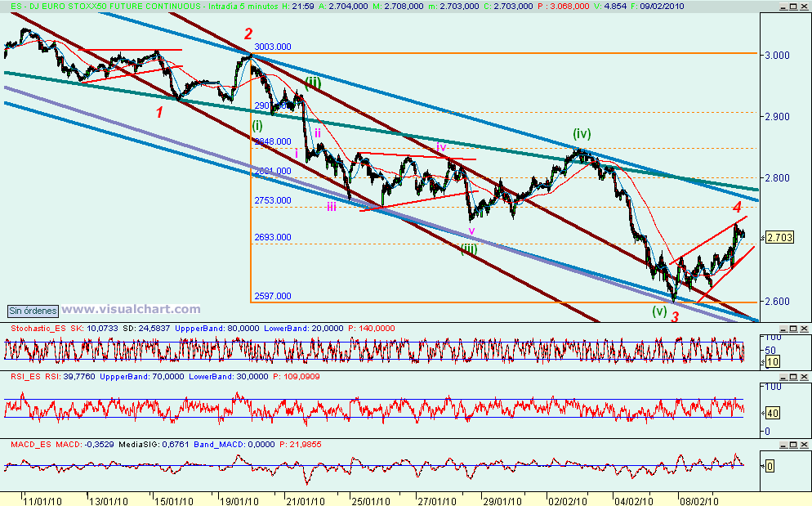Select the RSI_ES indicator label
Viewport: 812px width, 506px height.
pyautogui.click(x=25, y=376)
